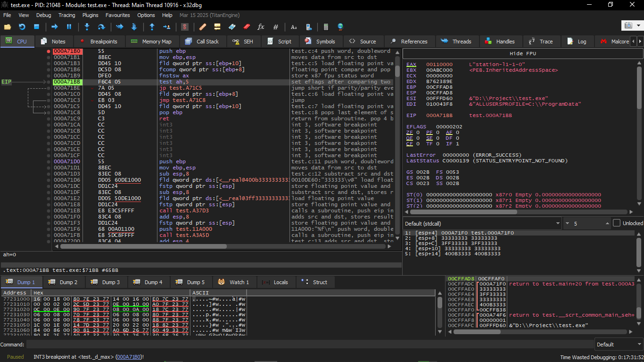Click the Hide FPU button
The height and width of the screenshot is (362, 644).
tap(522, 53)
